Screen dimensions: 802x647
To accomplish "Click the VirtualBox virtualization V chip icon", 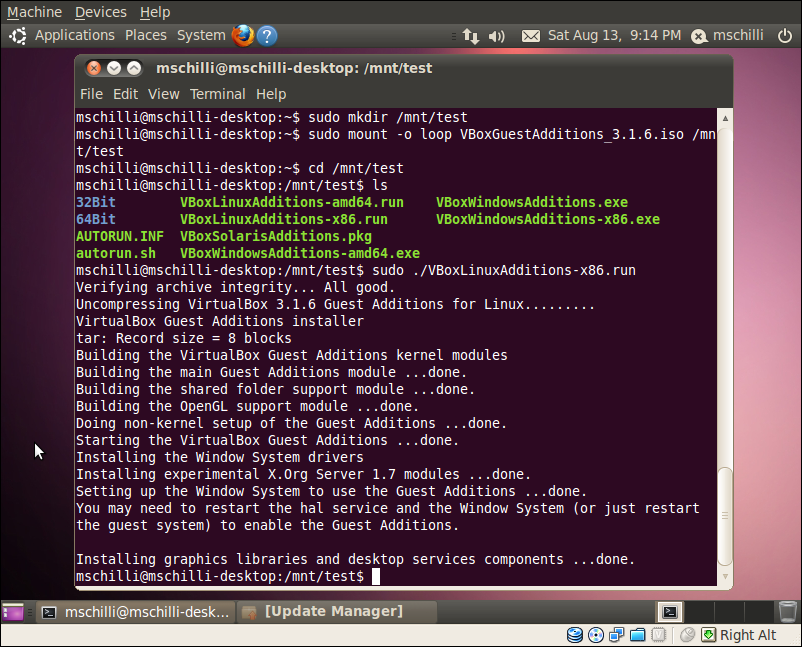I will (658, 635).
